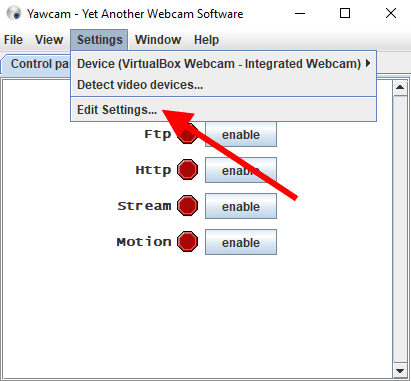Open the View menu
The width and height of the screenshot is (411, 381).
click(x=49, y=40)
